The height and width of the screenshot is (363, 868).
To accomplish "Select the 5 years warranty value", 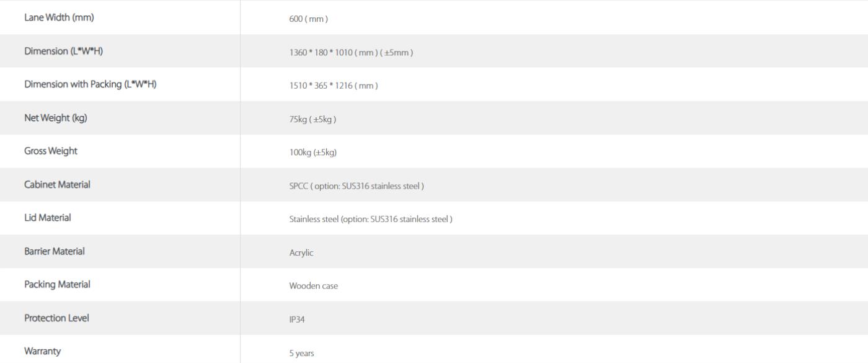I will (301, 353).
